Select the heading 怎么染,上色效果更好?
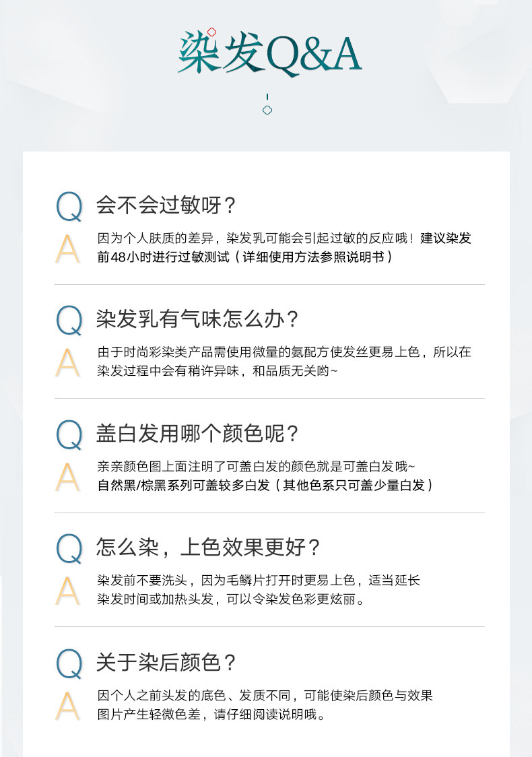Image resolution: width=532 pixels, height=757 pixels. click(x=208, y=548)
